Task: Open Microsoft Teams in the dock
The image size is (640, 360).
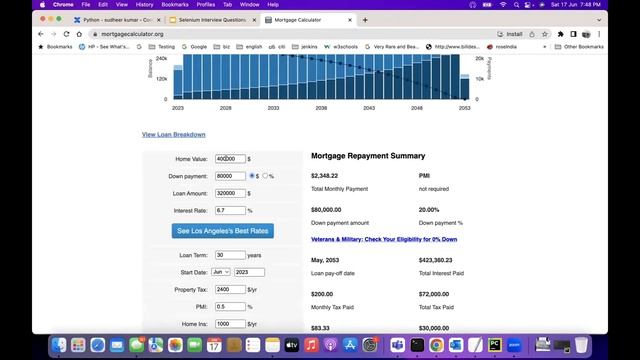Action: coord(397,345)
